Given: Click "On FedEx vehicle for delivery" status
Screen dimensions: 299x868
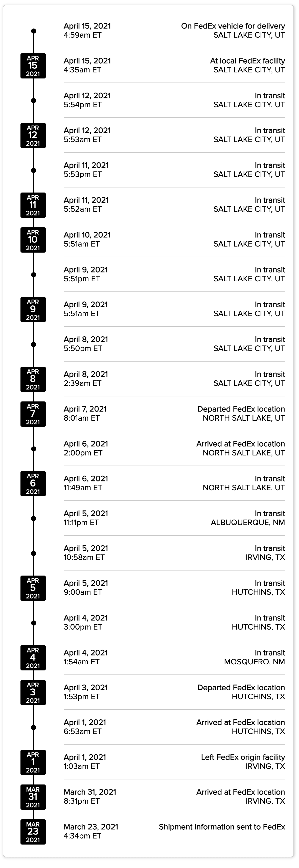Looking at the screenshot, I should pyautogui.click(x=233, y=26).
